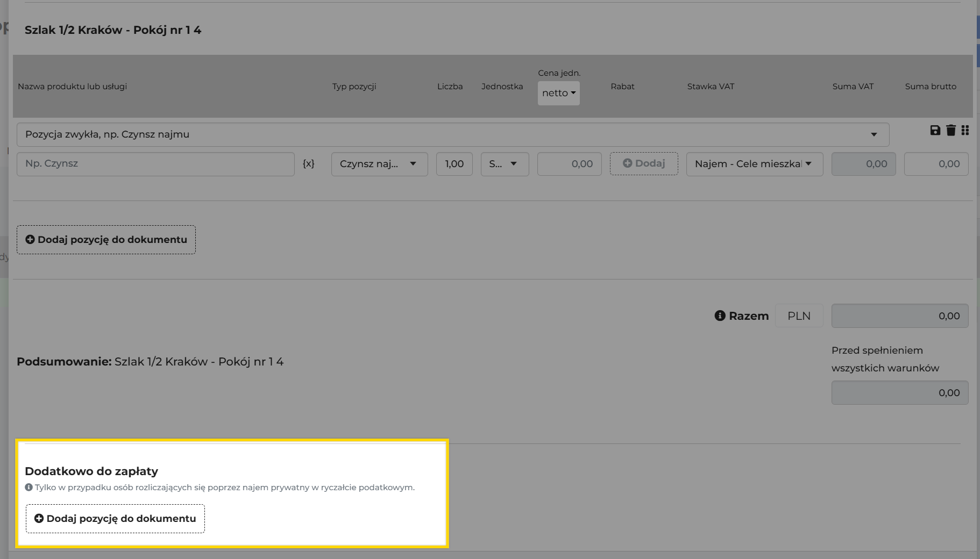
Task: Click the Suma brutto field in the row
Action: (936, 164)
